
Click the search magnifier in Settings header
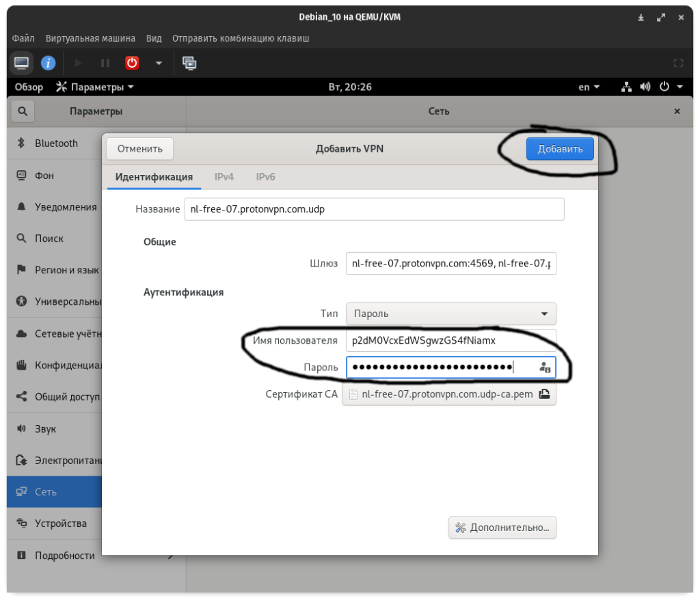23,111
